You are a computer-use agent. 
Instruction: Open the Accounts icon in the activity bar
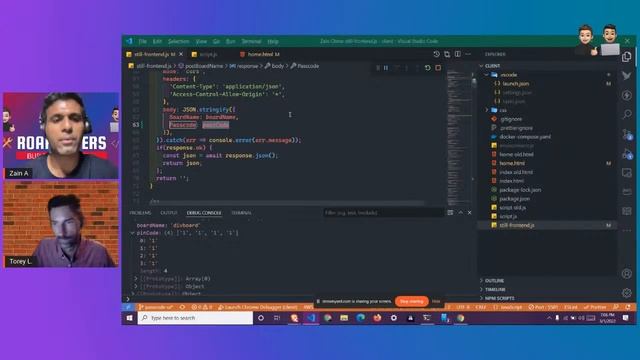[x=627, y=274]
